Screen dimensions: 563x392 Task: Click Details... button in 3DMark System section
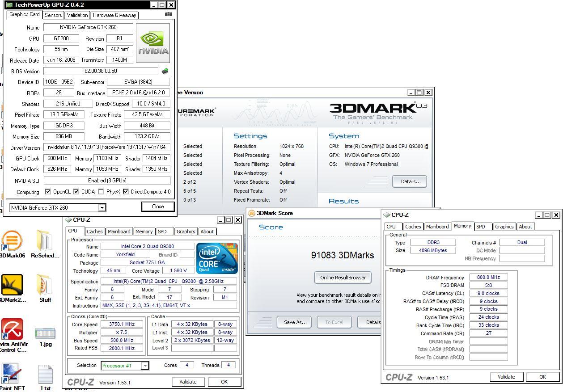(x=410, y=181)
